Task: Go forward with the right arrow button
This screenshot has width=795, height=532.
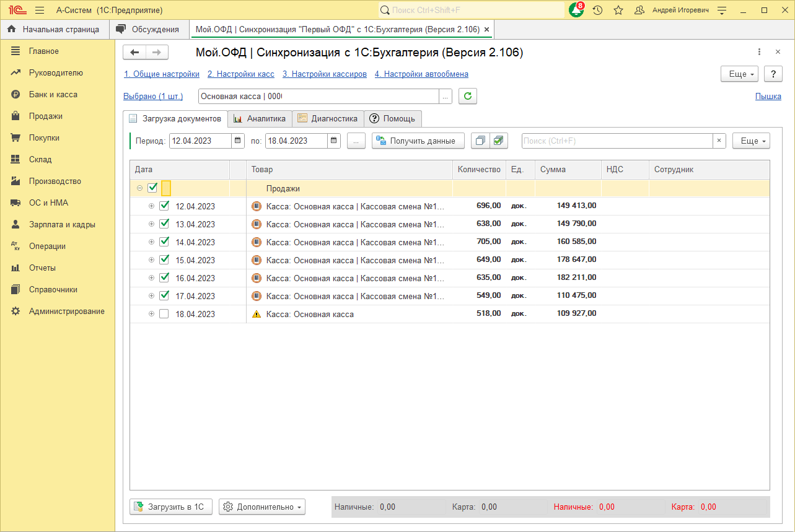Action: (x=157, y=53)
